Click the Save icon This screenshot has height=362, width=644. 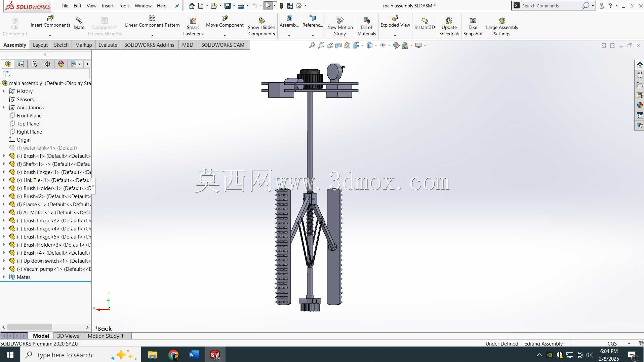(228, 6)
